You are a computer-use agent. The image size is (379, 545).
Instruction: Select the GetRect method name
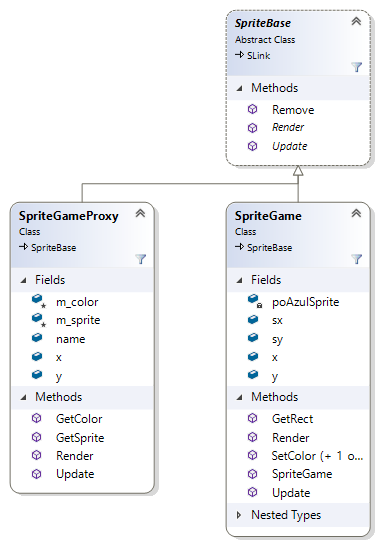tap(292, 419)
